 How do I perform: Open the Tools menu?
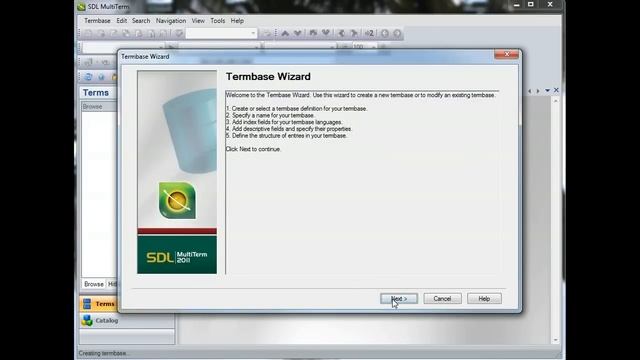(x=218, y=20)
